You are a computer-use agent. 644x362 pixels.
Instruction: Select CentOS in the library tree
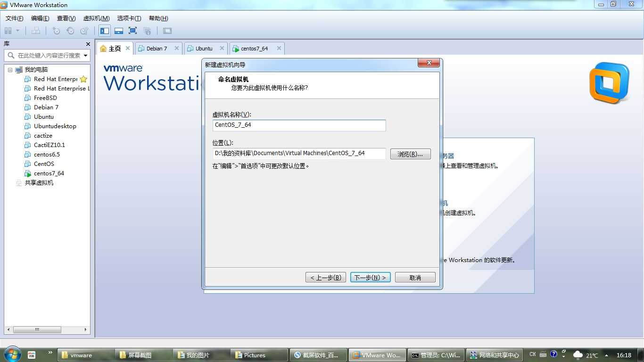[44, 164]
